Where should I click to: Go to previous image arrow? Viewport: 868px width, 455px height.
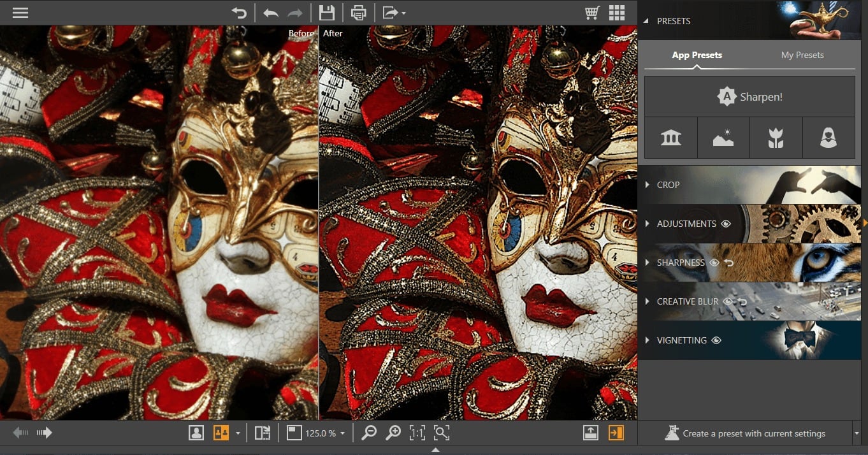click(20, 433)
